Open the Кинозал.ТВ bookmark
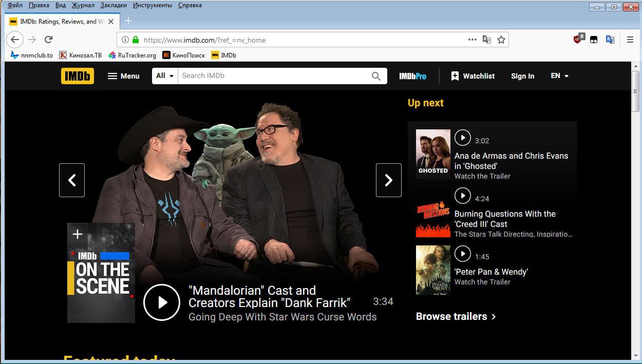The width and height of the screenshot is (642, 364). point(81,55)
